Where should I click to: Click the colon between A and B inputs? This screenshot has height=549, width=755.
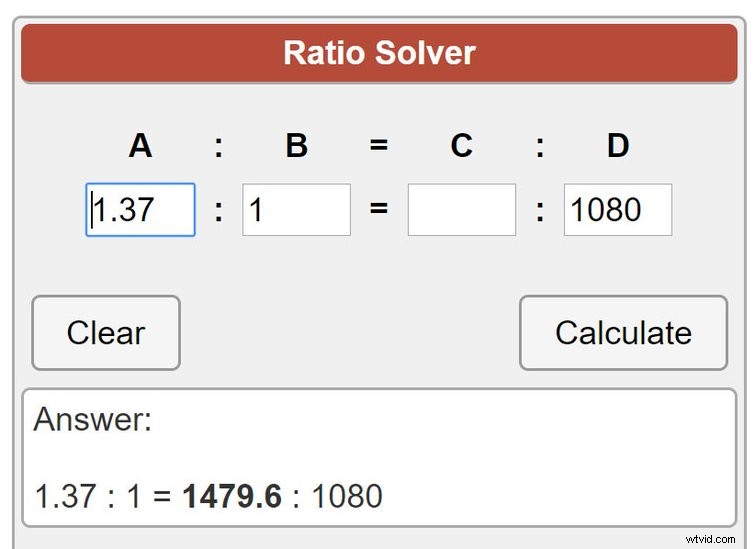pyautogui.click(x=218, y=211)
